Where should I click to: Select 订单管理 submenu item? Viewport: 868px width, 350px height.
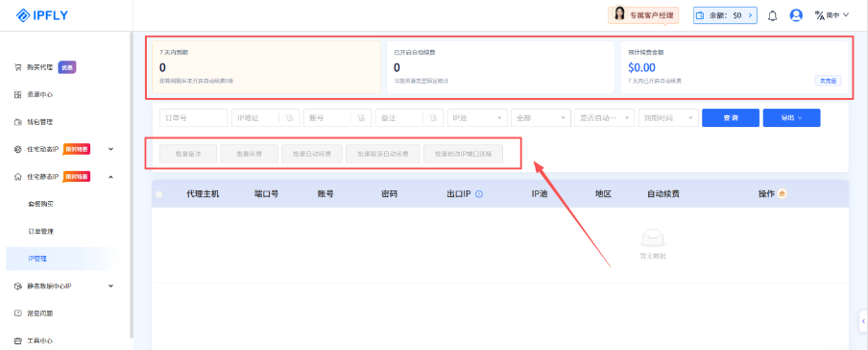(40, 231)
